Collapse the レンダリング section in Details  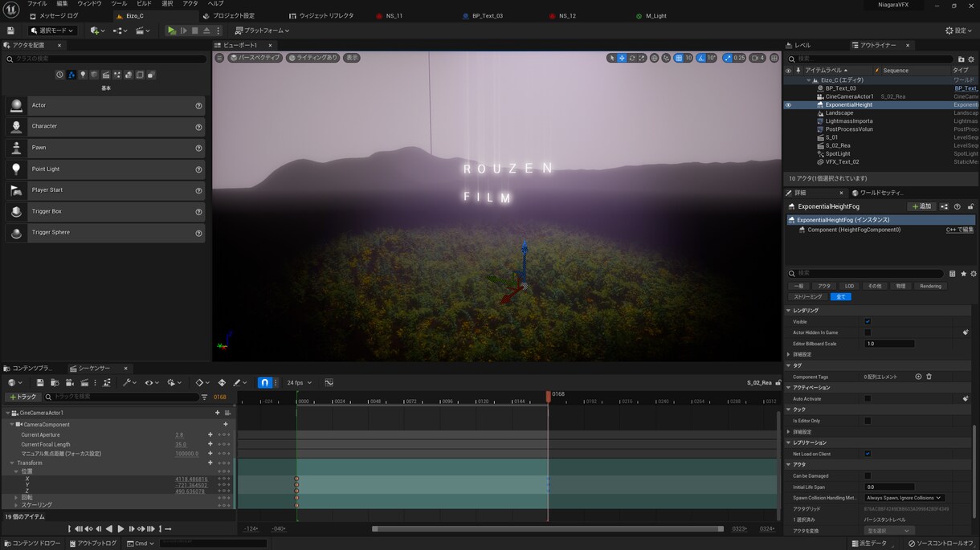(789, 310)
